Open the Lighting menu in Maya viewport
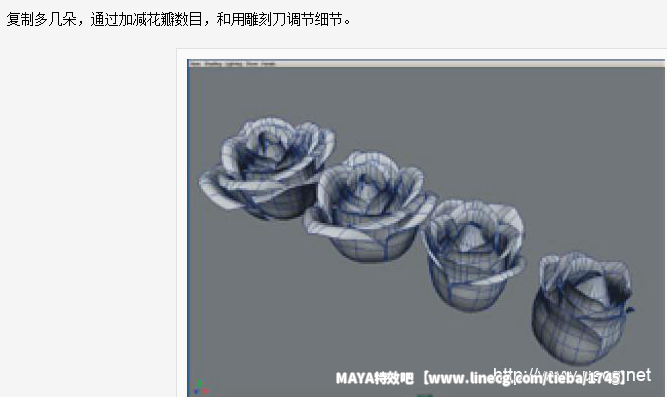 (234, 64)
